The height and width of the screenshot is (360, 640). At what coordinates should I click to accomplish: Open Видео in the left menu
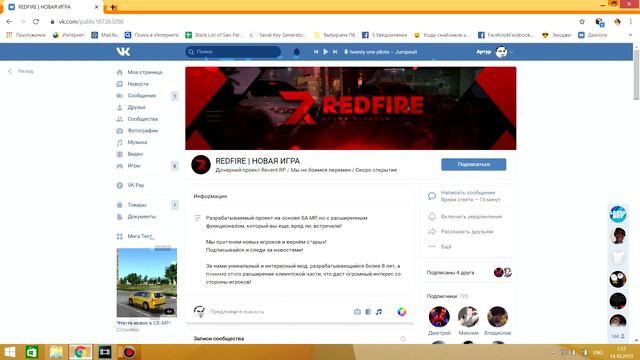coord(135,154)
